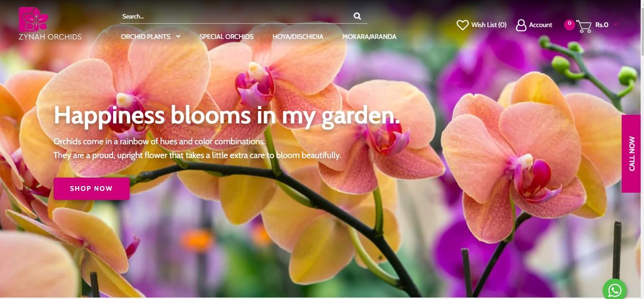Click the Rs.0 cart total

pos(602,25)
